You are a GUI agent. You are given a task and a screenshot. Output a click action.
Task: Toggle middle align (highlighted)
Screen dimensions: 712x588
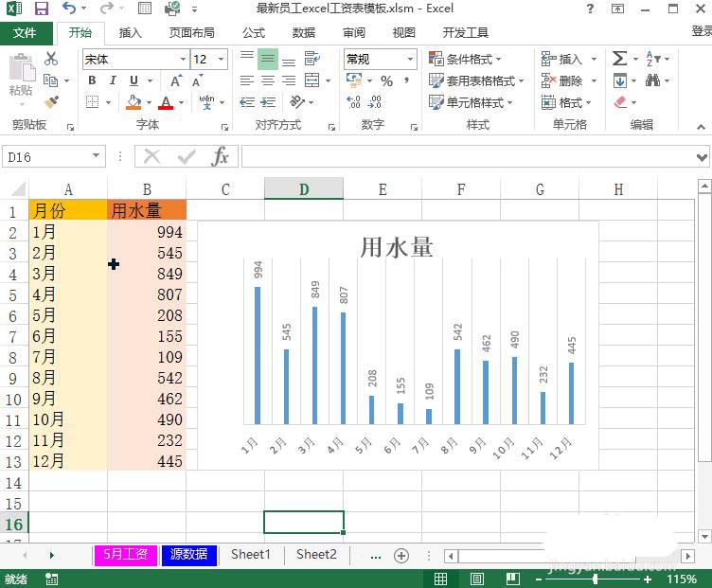point(268,59)
